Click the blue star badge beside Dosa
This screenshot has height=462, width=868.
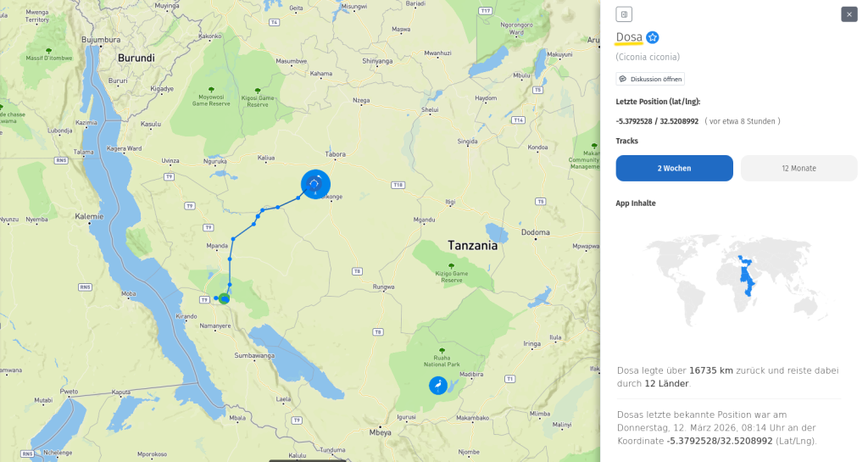[x=653, y=37]
